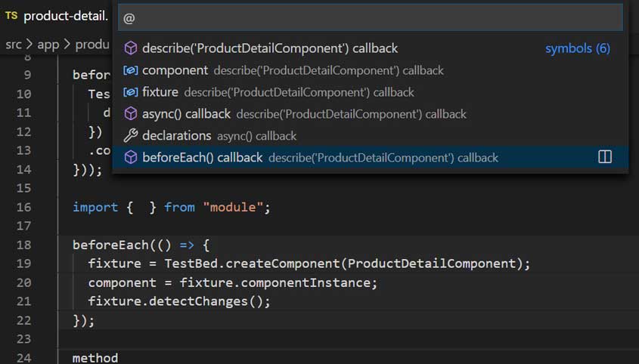Select the fixture variable symbol
Viewport: 639px width, 364px height.
(370, 92)
